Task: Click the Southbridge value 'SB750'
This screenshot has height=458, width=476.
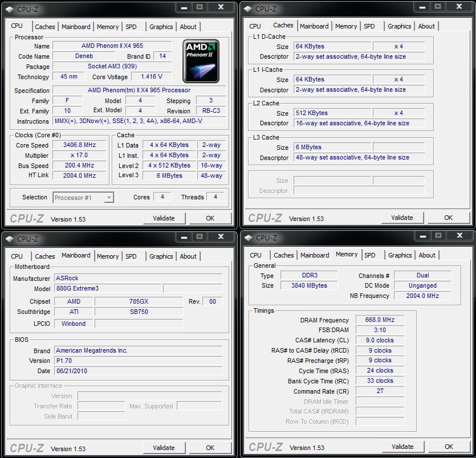Action: [x=139, y=312]
